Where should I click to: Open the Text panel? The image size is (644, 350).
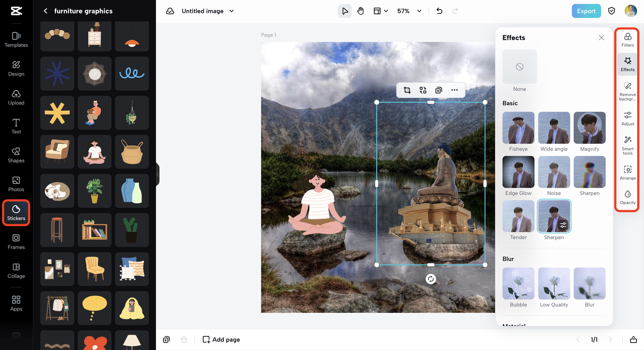[16, 126]
